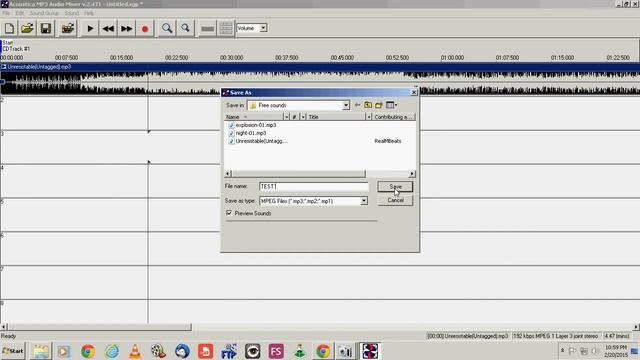
Task: Open VLC media player from taskbar
Action: (135, 351)
